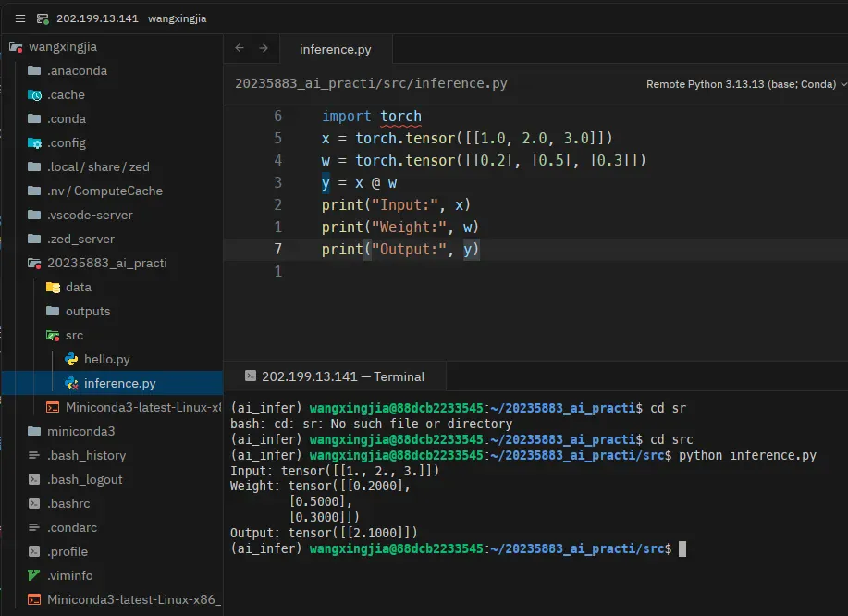Viewport: 848px width, 616px height.
Task: Open the .bash_history file
Action: coord(112,455)
